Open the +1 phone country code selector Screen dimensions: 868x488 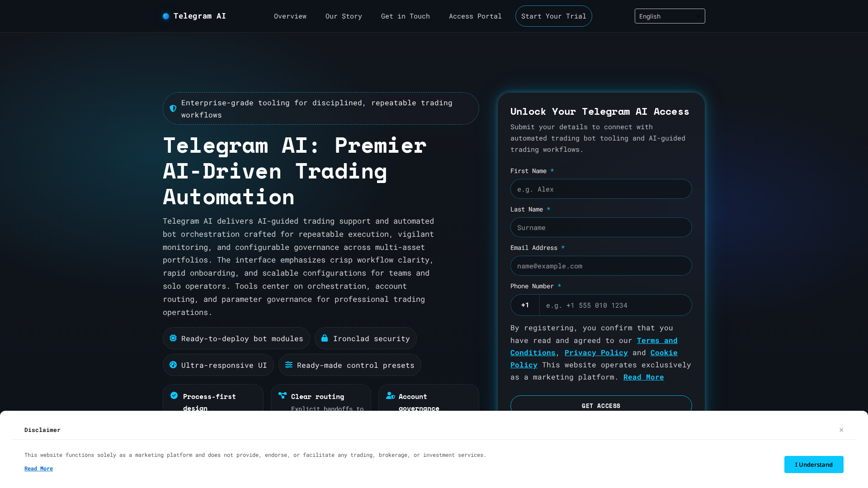point(524,305)
